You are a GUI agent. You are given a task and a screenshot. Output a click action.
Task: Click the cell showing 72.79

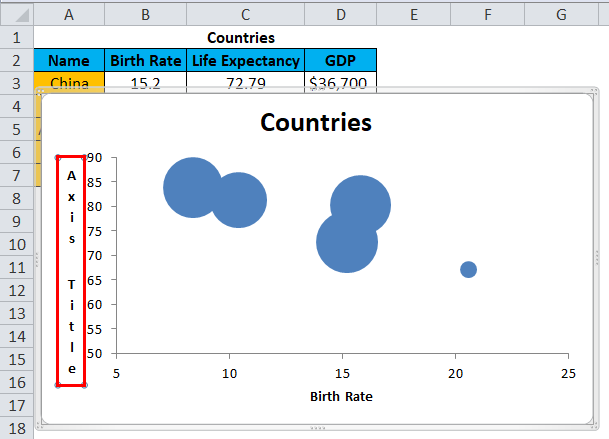pyautogui.click(x=245, y=82)
